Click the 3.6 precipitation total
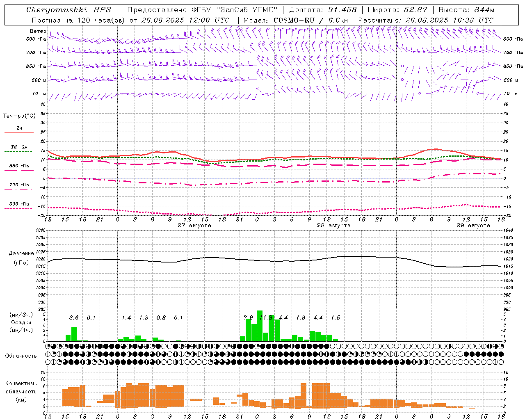 pos(74,318)
